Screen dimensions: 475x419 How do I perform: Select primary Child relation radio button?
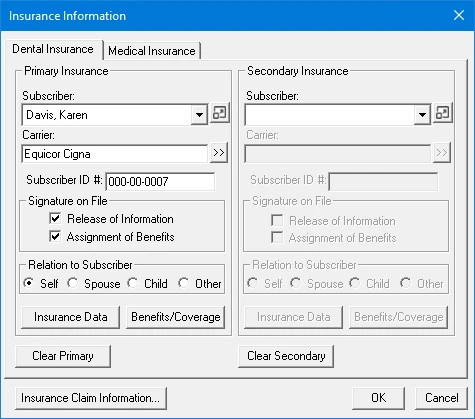[x=133, y=283]
